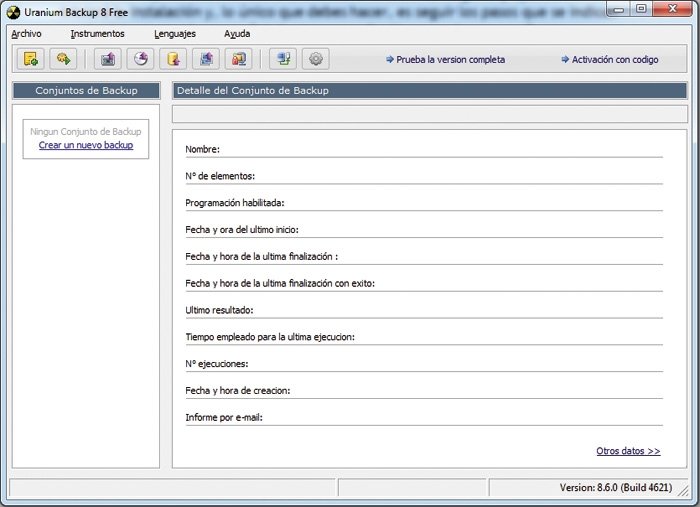Click the 'Programación habilitada:' label
700x507 pixels.
pos(235,203)
